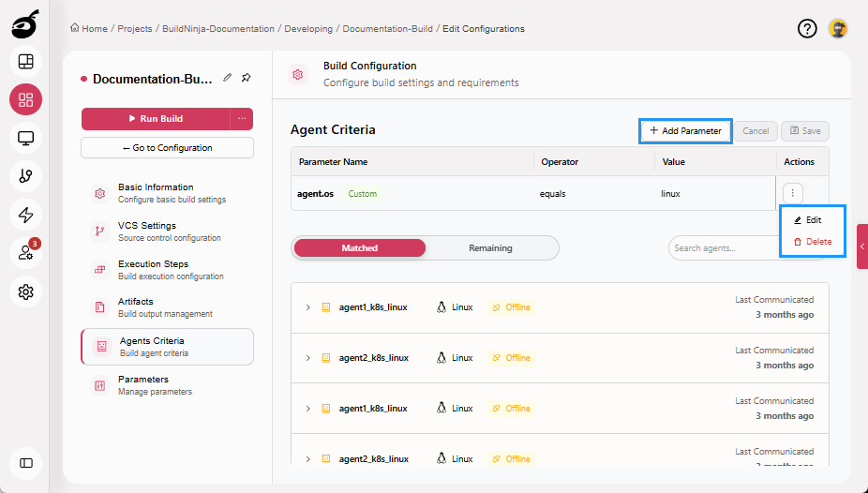Click the Artifacts file icon
This screenshot has height=493, width=868.
99,307
